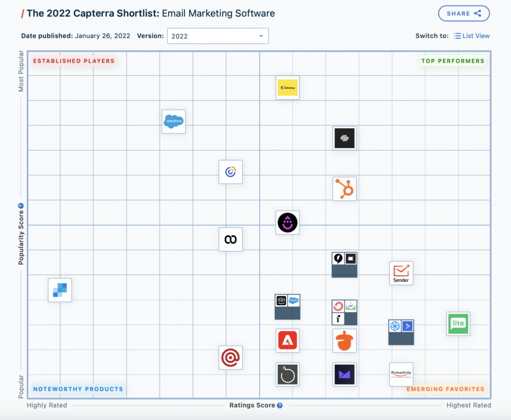Click the 'Highly Rated' axis label
Viewport: 511px width, 420px height.
point(47,406)
